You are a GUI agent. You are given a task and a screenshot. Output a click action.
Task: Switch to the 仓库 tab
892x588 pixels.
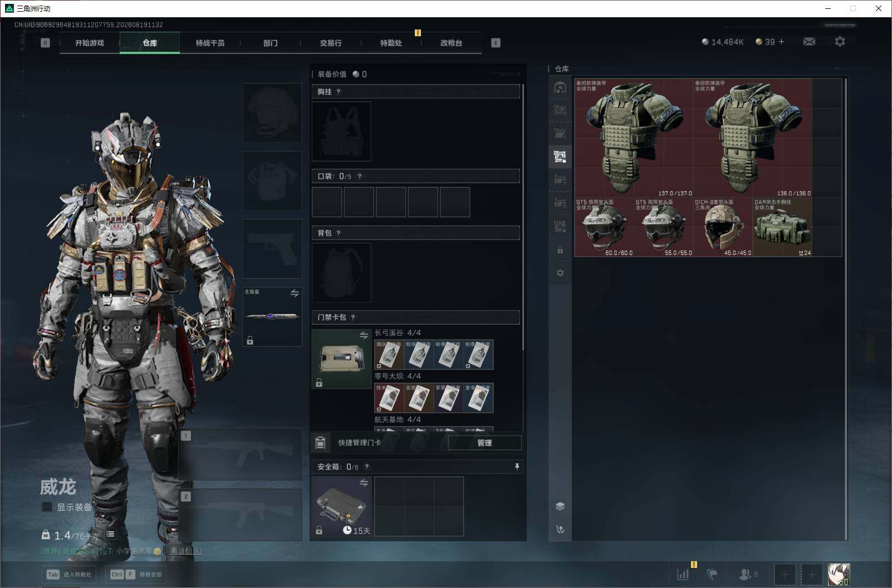tap(150, 43)
